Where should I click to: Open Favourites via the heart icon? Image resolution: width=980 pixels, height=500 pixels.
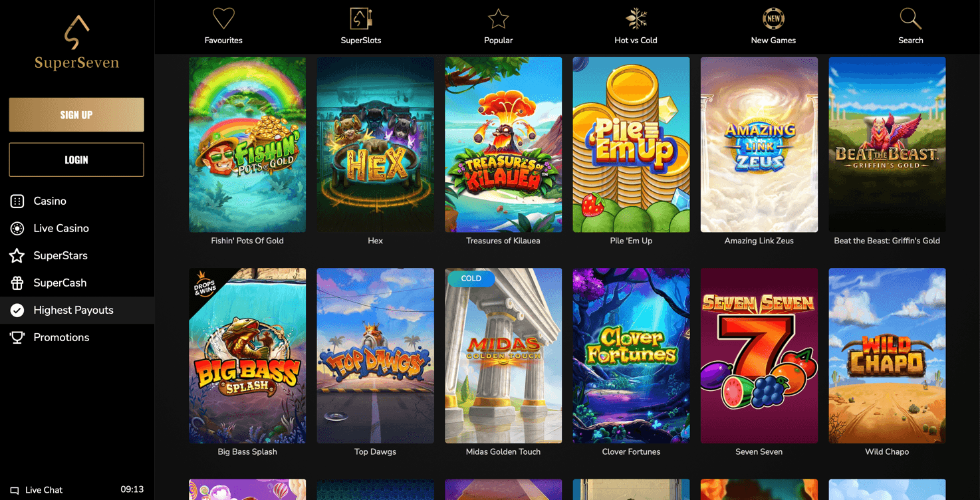pos(223,19)
